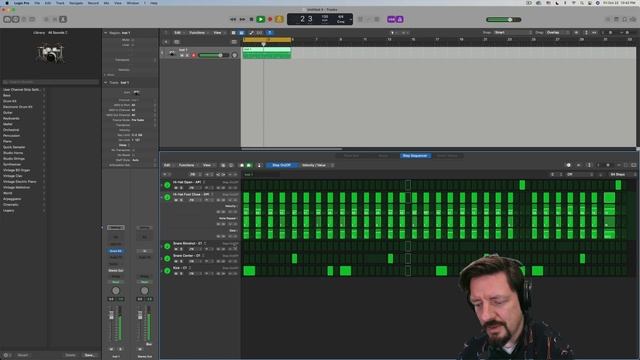
Task: Open the Library gear action menu
Action: [x=6, y=355]
